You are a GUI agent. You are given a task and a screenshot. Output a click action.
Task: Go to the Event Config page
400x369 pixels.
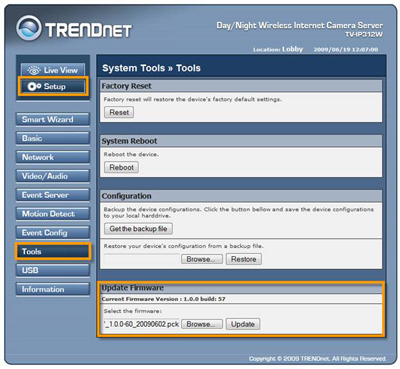point(53,233)
